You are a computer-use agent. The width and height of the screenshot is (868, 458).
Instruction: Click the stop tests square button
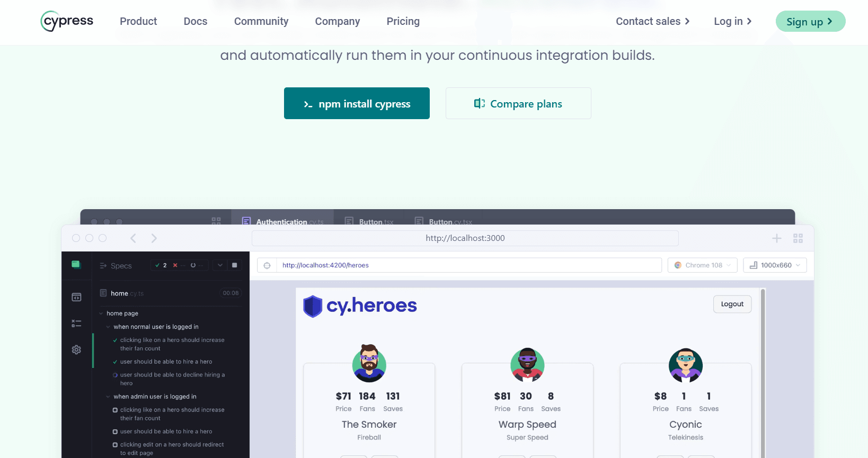(235, 265)
